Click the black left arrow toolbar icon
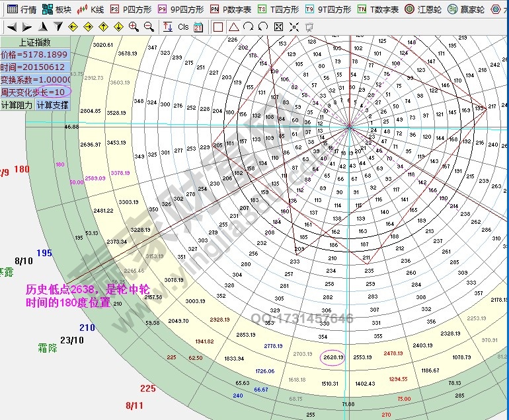This screenshot has height=420, width=509. (11, 27)
